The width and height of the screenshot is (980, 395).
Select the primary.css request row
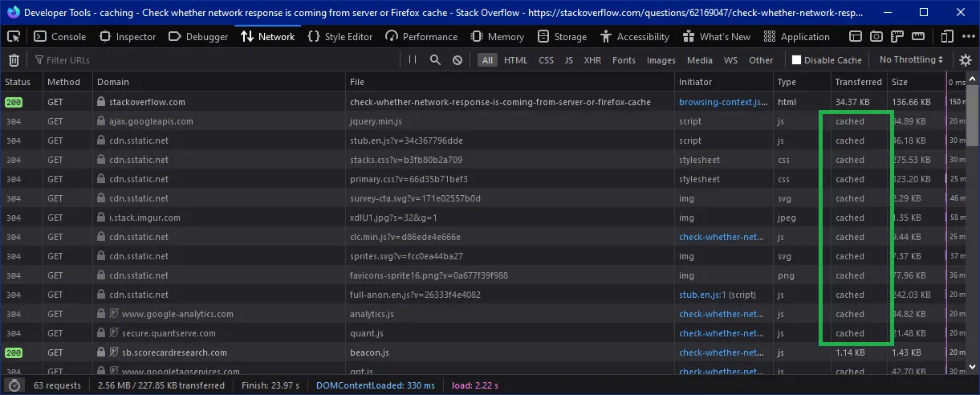coord(483,179)
